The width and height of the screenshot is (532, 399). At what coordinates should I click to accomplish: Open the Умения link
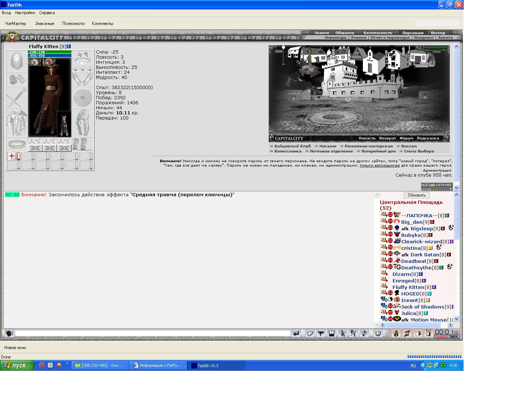pos(359,38)
